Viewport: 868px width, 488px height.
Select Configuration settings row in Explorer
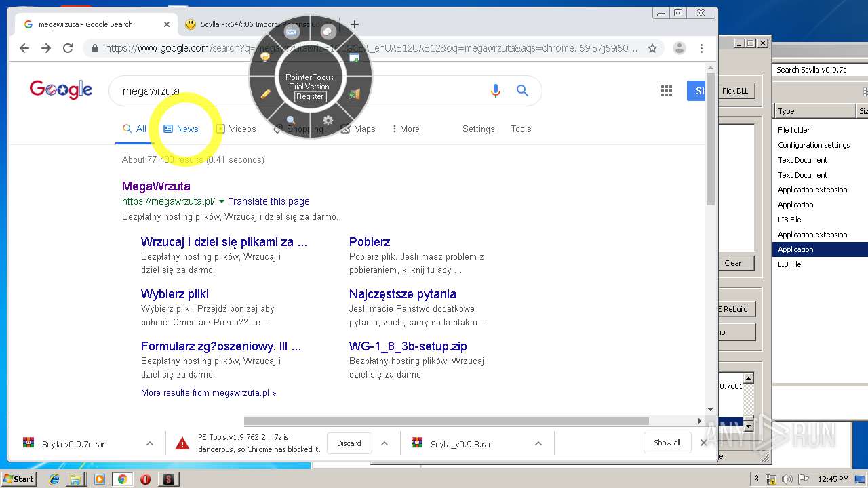pyautogui.click(x=820, y=145)
